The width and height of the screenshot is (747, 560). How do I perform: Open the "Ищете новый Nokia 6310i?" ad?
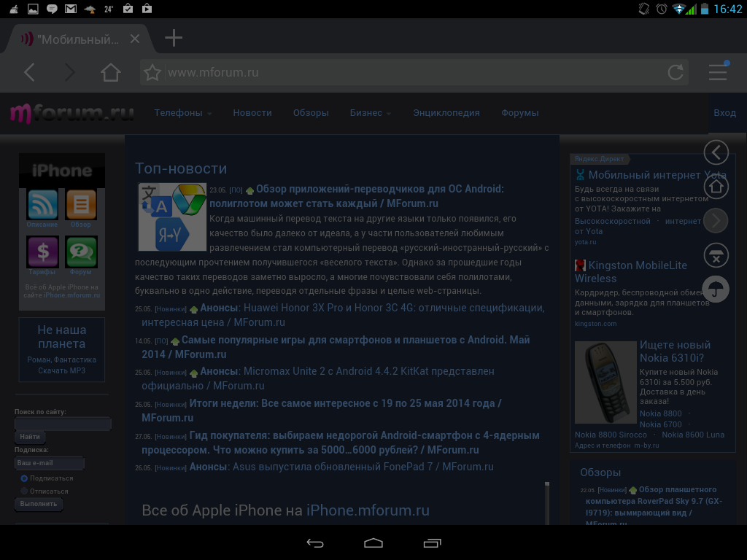pyautogui.click(x=675, y=351)
